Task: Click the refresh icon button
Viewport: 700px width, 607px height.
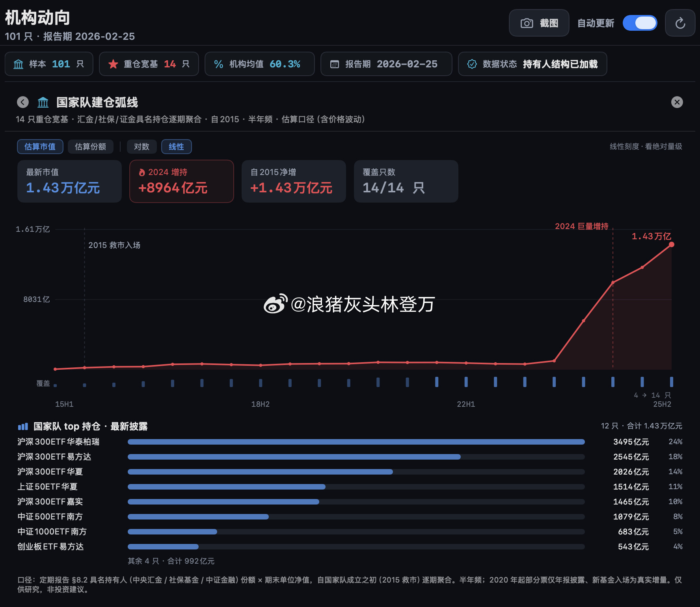Action: [x=680, y=23]
